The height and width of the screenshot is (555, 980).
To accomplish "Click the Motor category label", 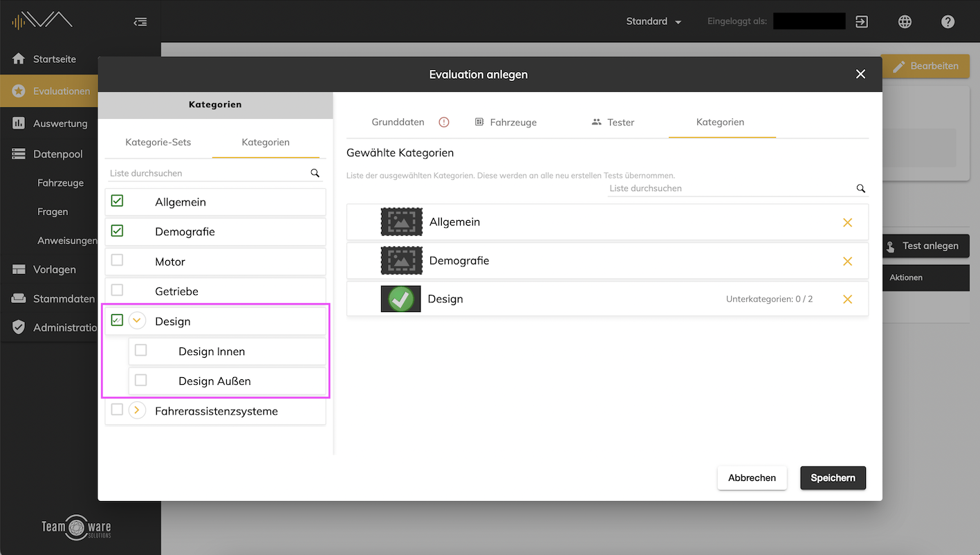I will [x=170, y=262].
